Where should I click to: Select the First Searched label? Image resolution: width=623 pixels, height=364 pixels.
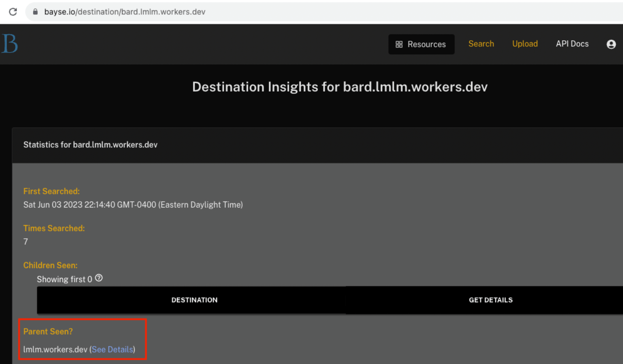click(x=51, y=191)
